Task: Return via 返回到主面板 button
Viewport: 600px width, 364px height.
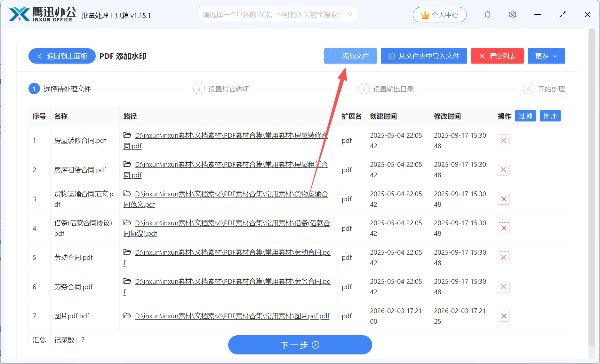Action: [62, 56]
